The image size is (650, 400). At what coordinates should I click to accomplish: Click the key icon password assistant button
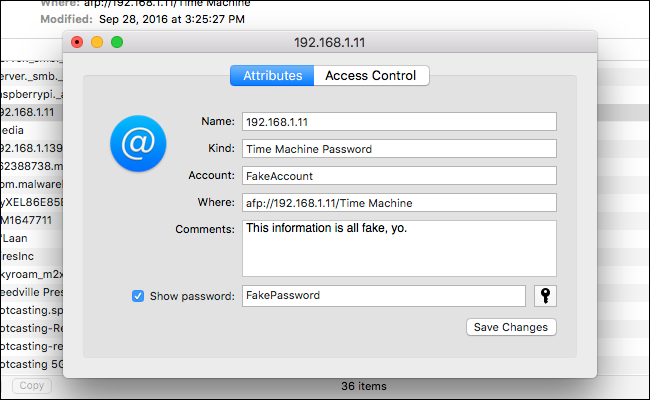click(x=545, y=295)
